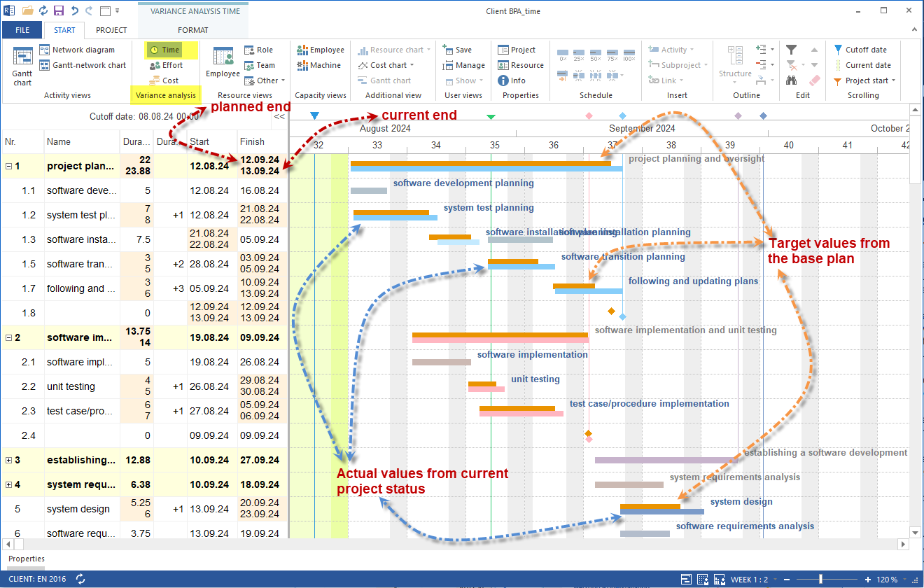Open the Gantt chart view

22,66
